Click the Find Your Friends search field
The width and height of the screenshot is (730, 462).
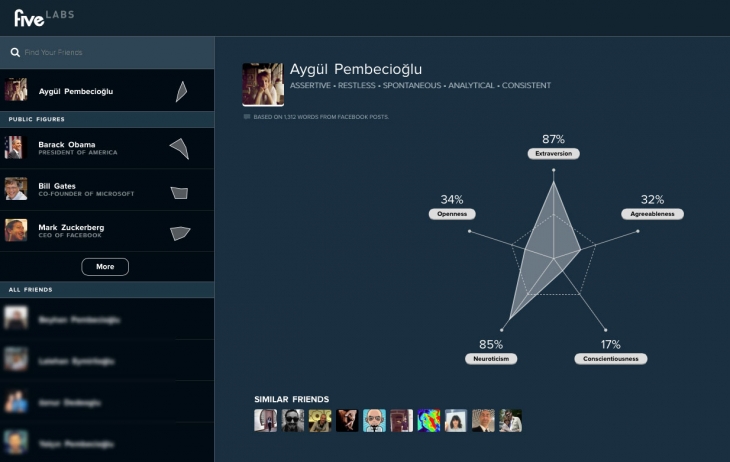[110, 52]
